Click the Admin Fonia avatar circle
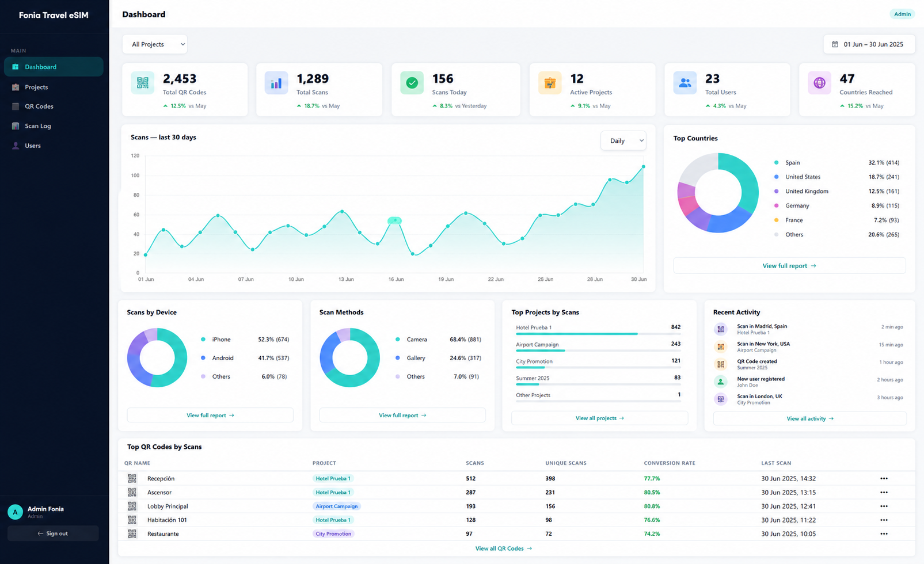924x564 pixels. (x=15, y=512)
